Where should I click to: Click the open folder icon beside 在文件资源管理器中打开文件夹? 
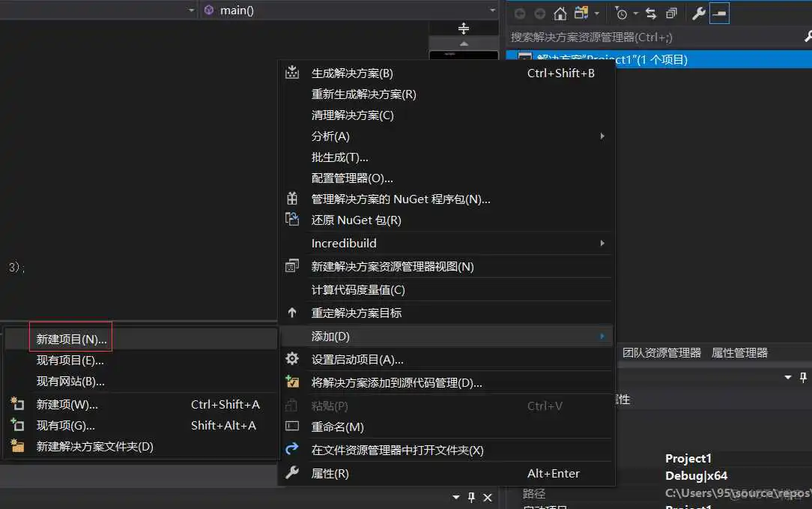pos(291,450)
